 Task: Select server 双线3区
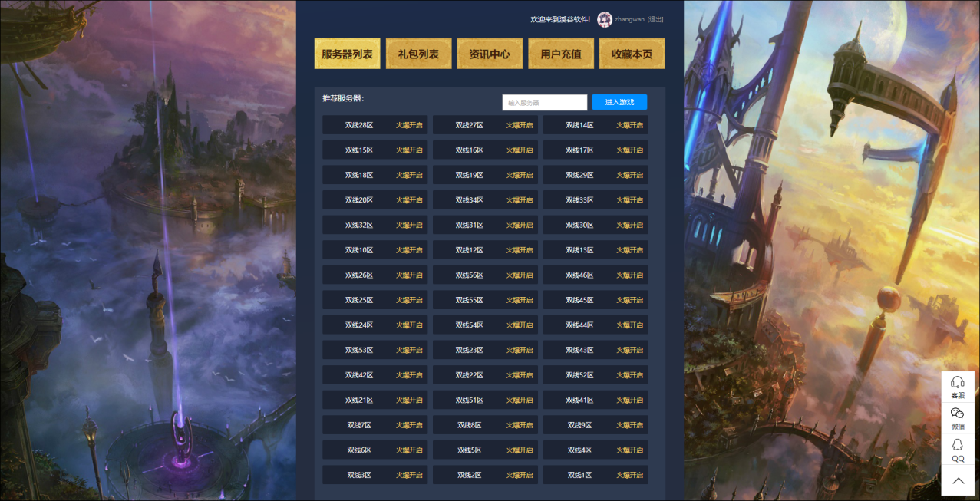click(x=375, y=475)
